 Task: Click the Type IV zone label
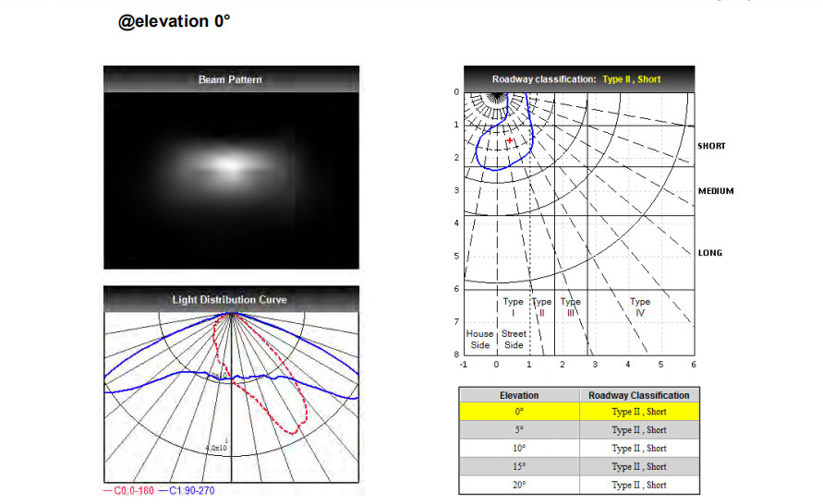639,307
